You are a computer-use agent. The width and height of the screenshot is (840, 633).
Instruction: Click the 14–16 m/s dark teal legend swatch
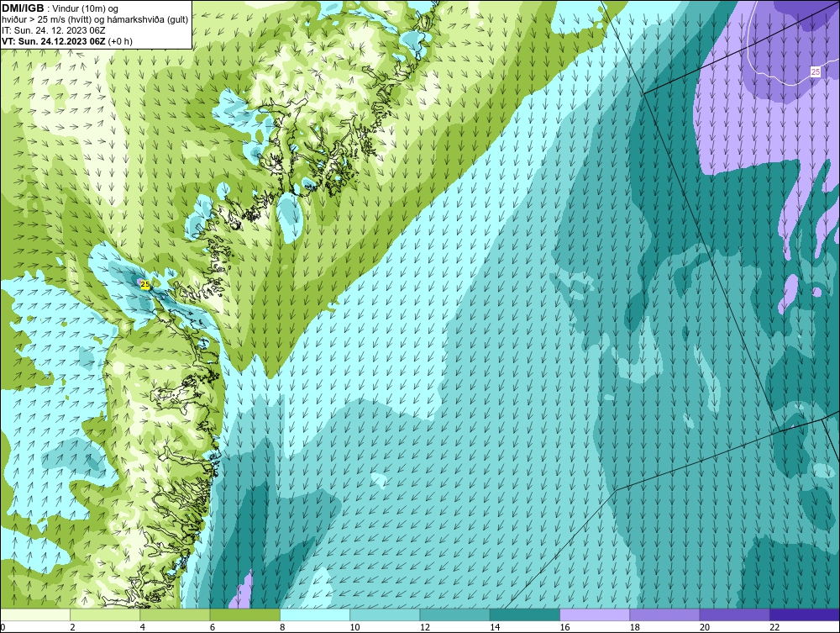[524, 615]
